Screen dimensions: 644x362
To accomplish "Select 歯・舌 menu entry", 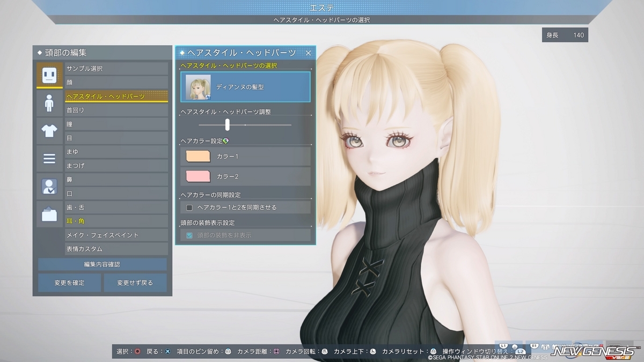I will [x=116, y=208].
